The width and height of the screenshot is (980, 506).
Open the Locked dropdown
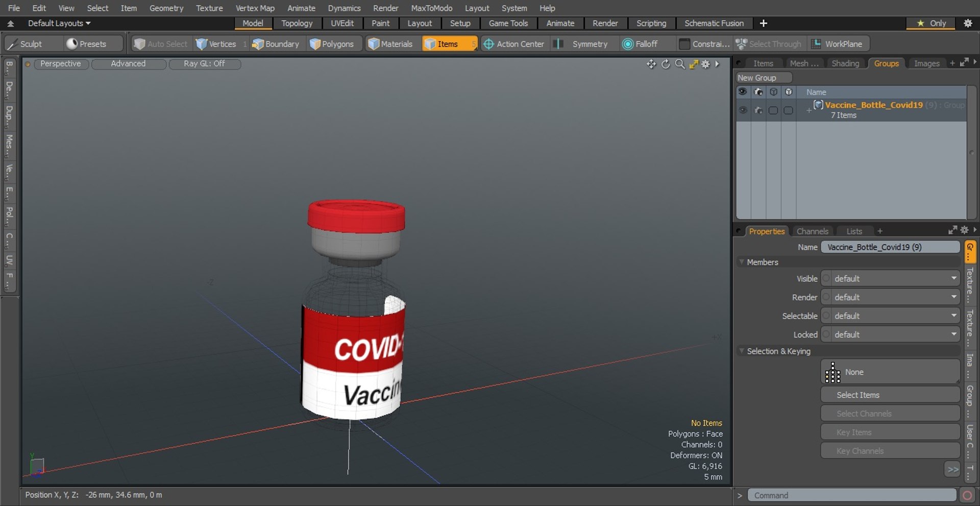click(891, 334)
